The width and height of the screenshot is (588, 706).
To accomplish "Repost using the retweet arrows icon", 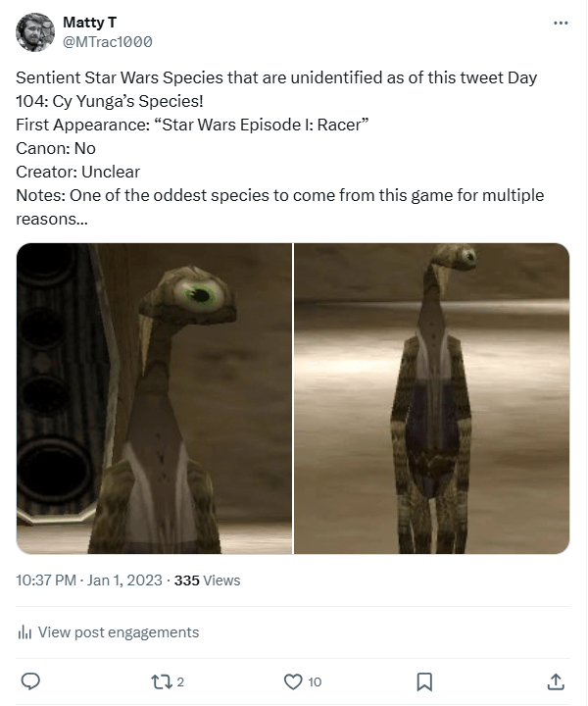I will pos(161,681).
